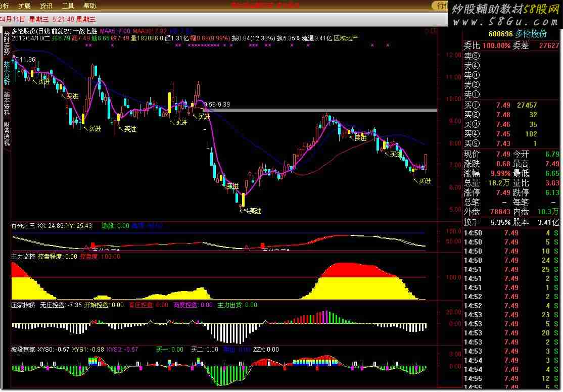
Task: Click the 买二: 0.00 readout
Action: (204, 349)
